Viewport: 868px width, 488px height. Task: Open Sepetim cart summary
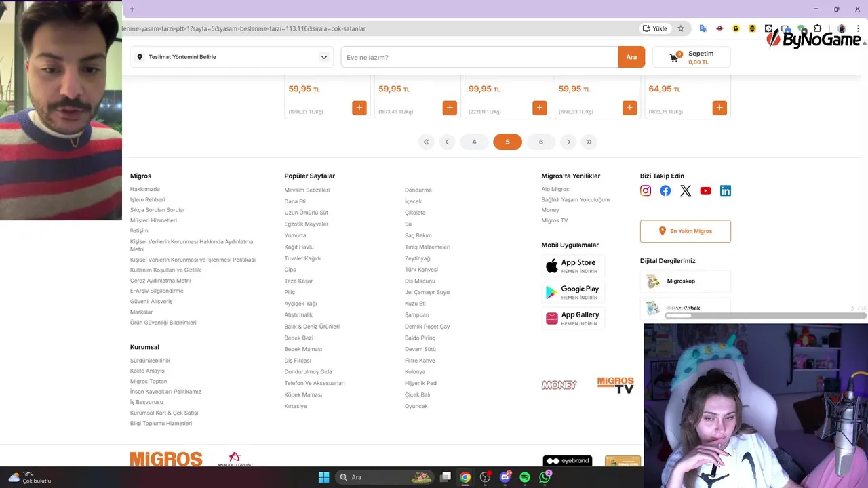click(x=692, y=58)
